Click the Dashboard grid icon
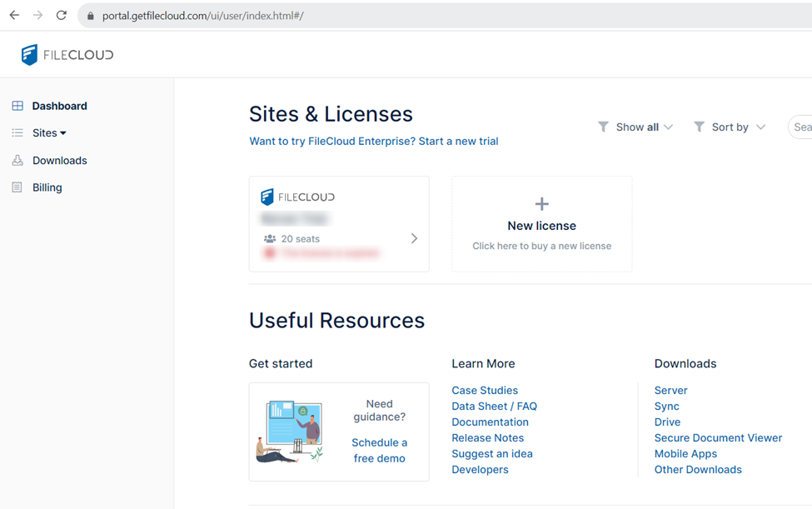The width and height of the screenshot is (812, 509). [x=17, y=106]
